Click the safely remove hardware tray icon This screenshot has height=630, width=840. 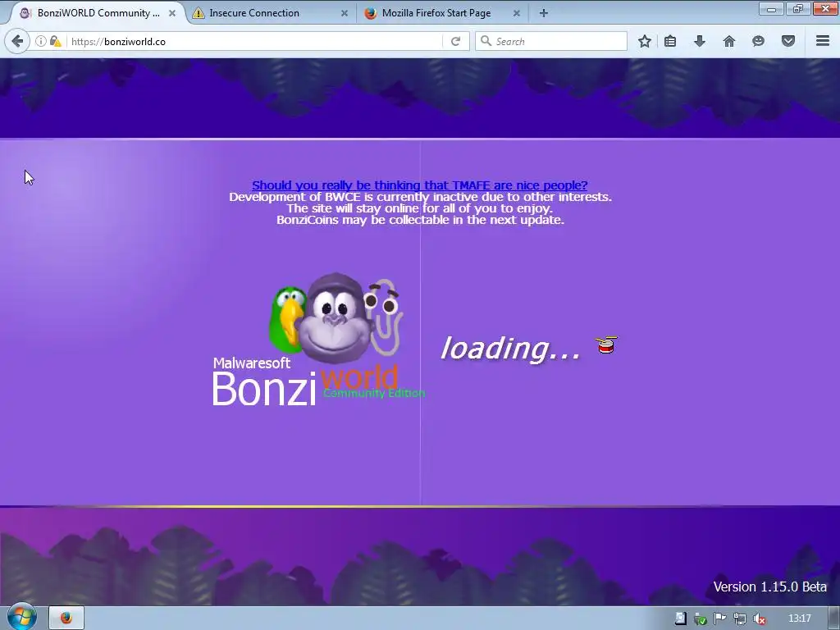[700, 619]
